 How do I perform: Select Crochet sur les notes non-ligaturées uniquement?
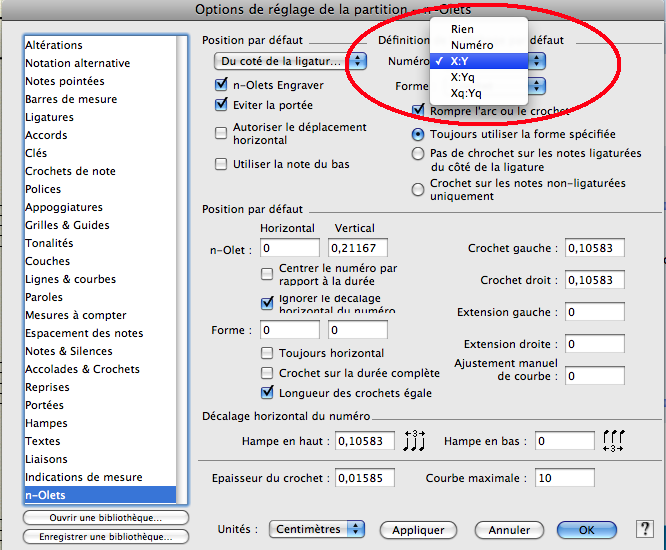[418, 190]
